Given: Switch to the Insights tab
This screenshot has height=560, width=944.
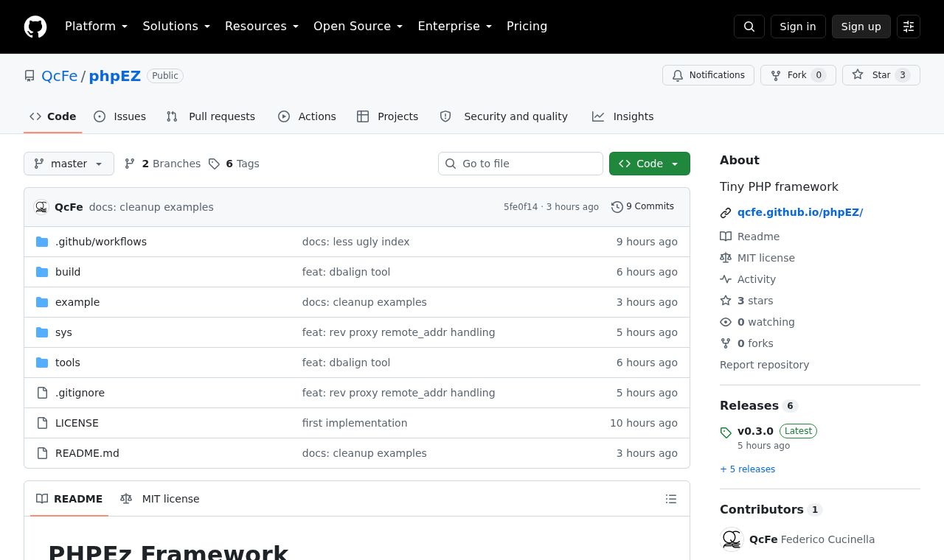Looking at the screenshot, I should pyautogui.click(x=623, y=116).
